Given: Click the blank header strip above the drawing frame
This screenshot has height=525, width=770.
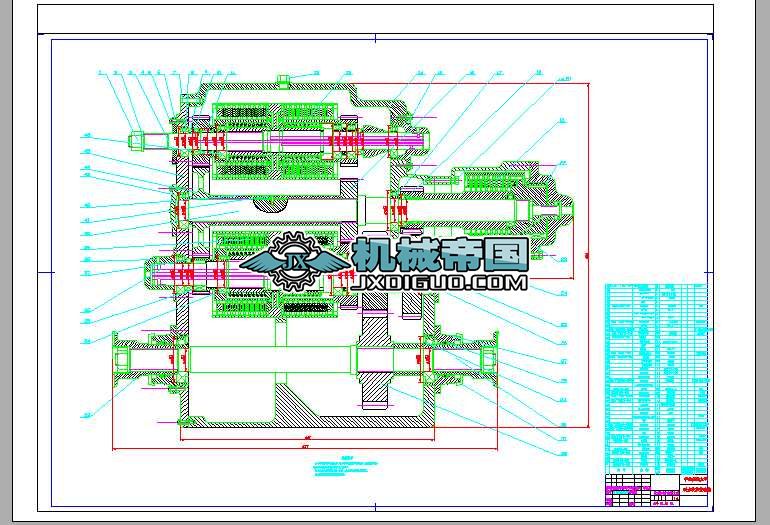Looking at the screenshot, I should point(376,19).
